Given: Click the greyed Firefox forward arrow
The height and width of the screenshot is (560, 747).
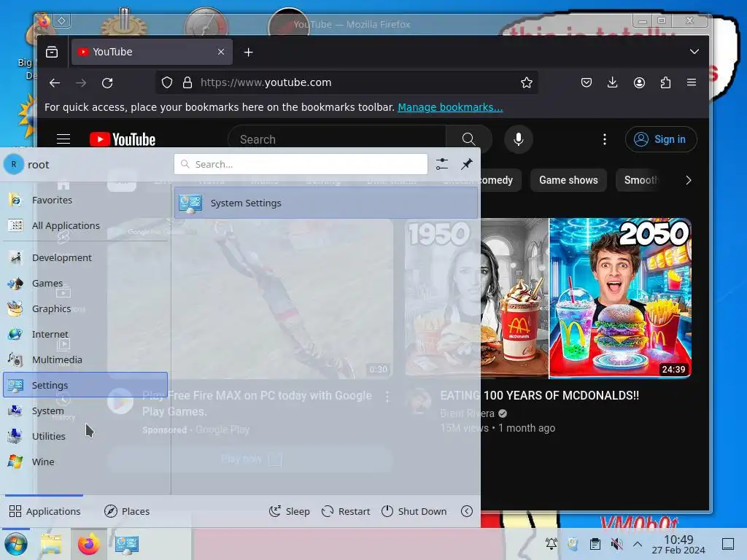Looking at the screenshot, I should pyautogui.click(x=81, y=83).
